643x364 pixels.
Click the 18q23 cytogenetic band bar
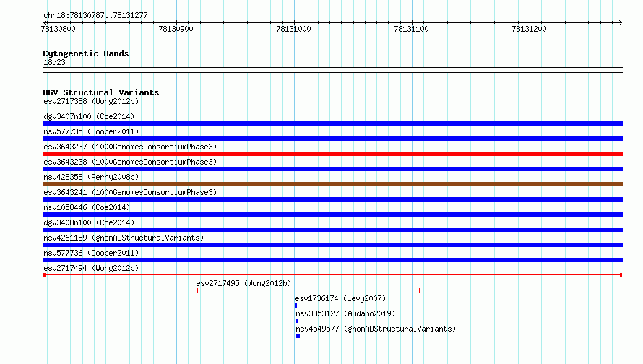coord(332,70)
